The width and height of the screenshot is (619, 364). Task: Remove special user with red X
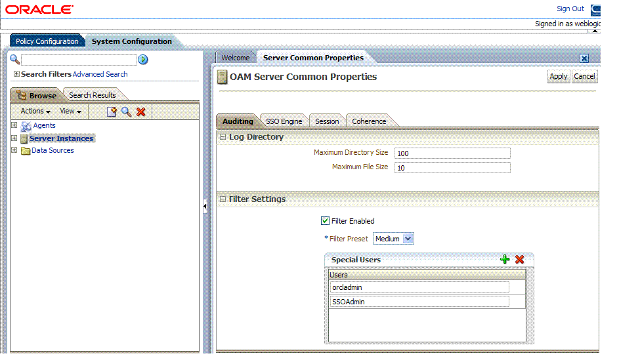pyautogui.click(x=519, y=260)
